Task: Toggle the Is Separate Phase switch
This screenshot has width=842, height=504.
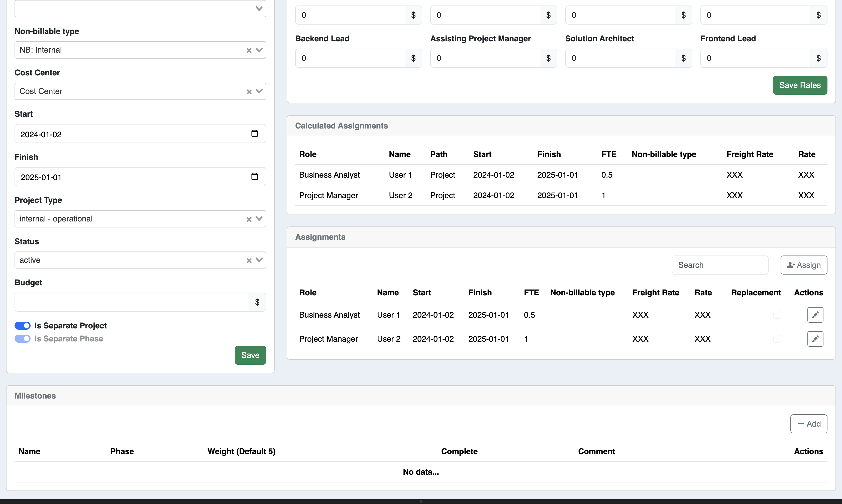Action: [x=22, y=338]
